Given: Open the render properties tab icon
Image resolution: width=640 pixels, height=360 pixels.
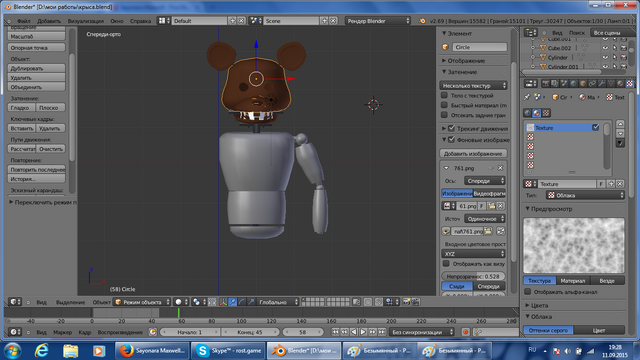Looking at the screenshot, I should coord(546,84).
